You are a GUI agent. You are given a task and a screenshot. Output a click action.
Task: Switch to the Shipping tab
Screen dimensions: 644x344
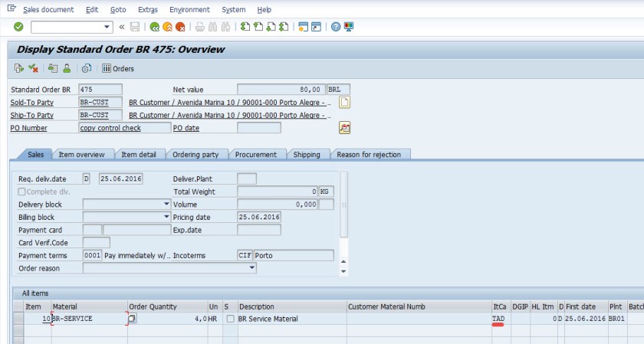(307, 154)
